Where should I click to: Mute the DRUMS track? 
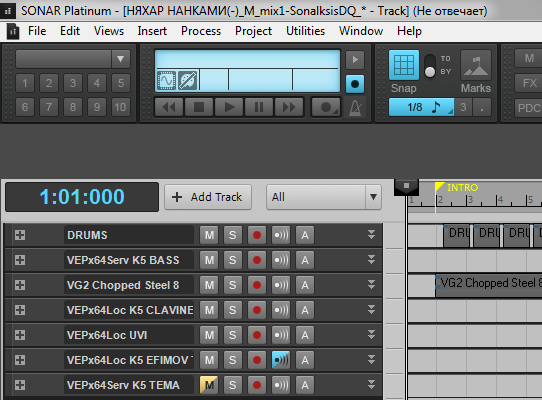tap(209, 235)
